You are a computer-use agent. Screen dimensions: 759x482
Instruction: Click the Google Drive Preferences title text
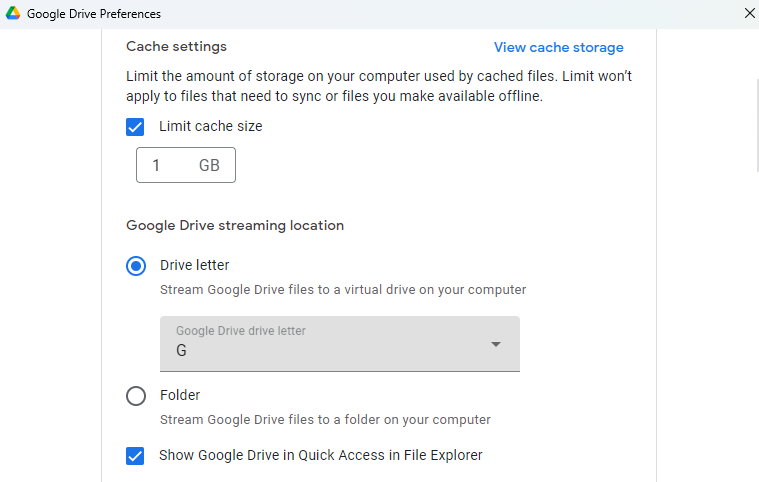[94, 14]
